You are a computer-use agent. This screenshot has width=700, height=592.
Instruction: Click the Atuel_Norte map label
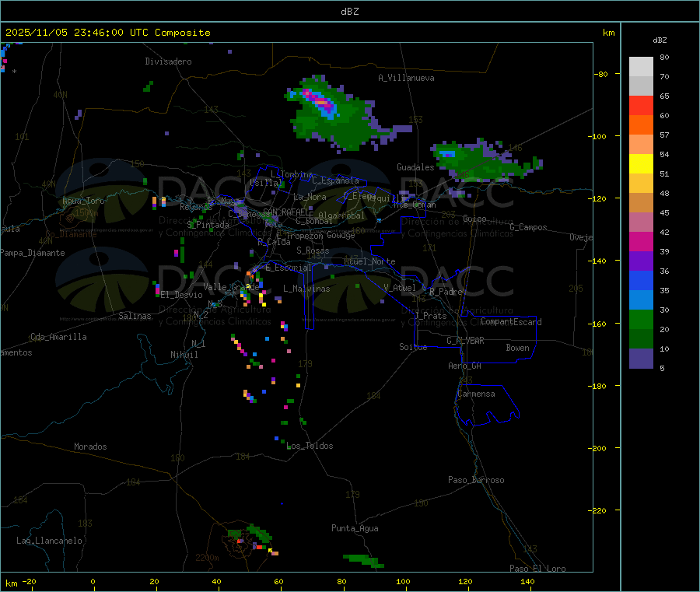(369, 261)
